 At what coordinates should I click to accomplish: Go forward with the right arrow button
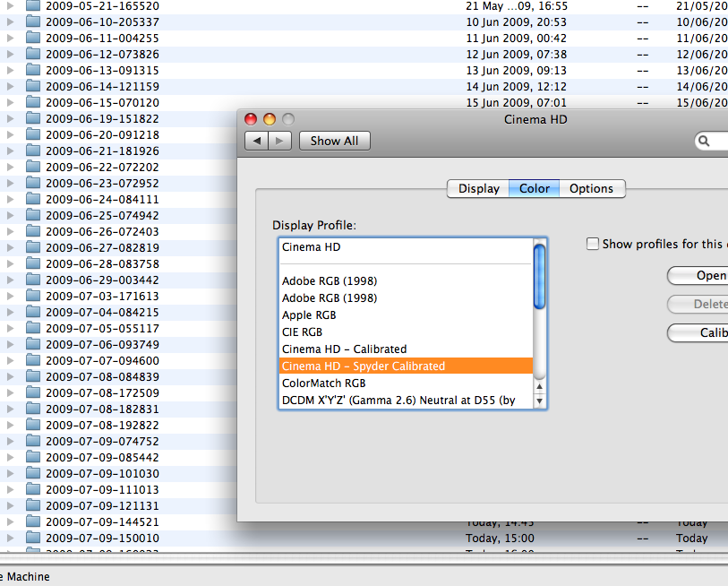[x=279, y=141]
